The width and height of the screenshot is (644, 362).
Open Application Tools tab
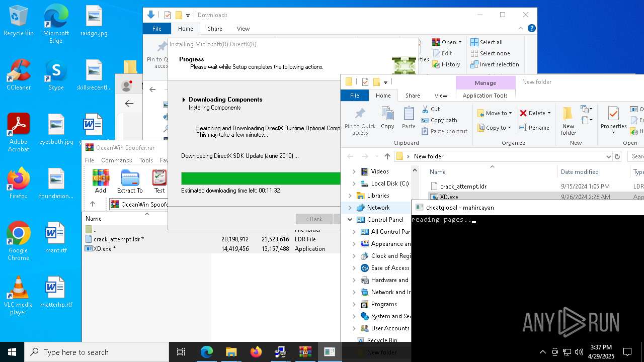(485, 96)
